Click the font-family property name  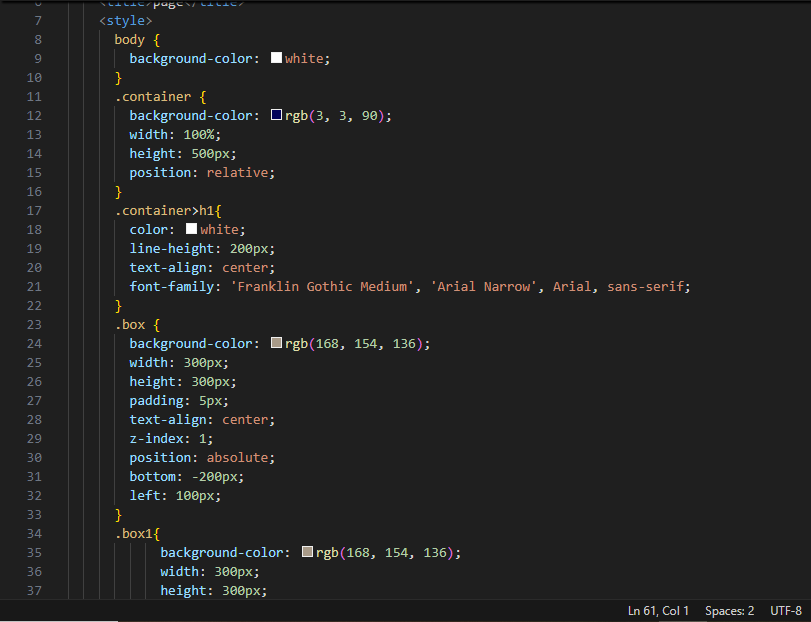(172, 286)
